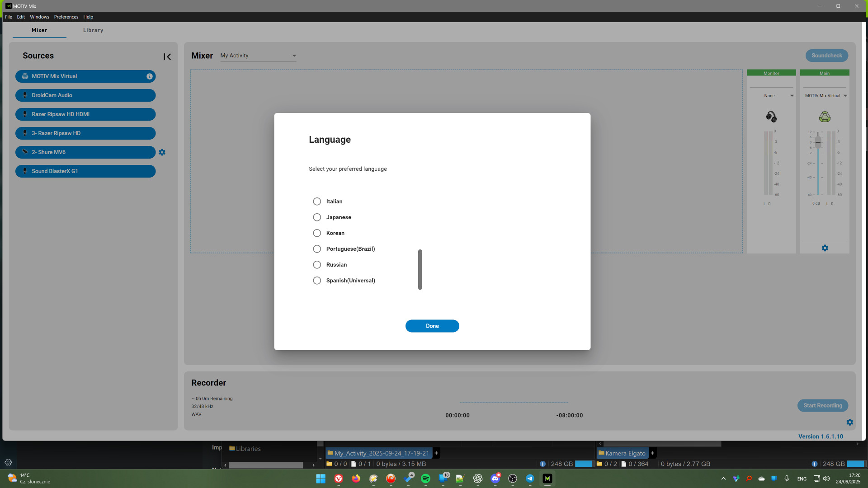Viewport: 868px width, 488px height.
Task: Select Italian language option
Action: [317, 202]
